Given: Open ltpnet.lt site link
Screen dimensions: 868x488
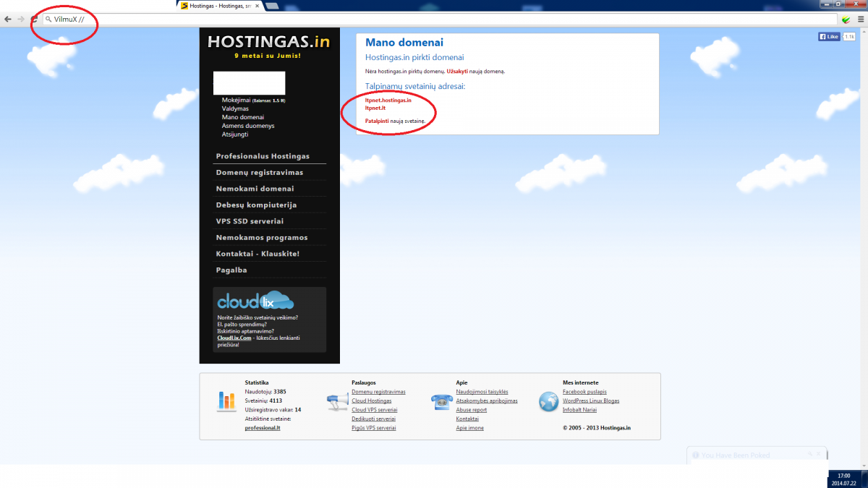Looking at the screenshot, I should [375, 108].
